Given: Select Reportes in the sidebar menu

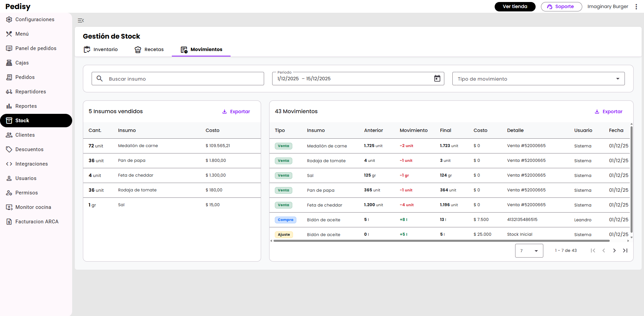Looking at the screenshot, I should (26, 106).
